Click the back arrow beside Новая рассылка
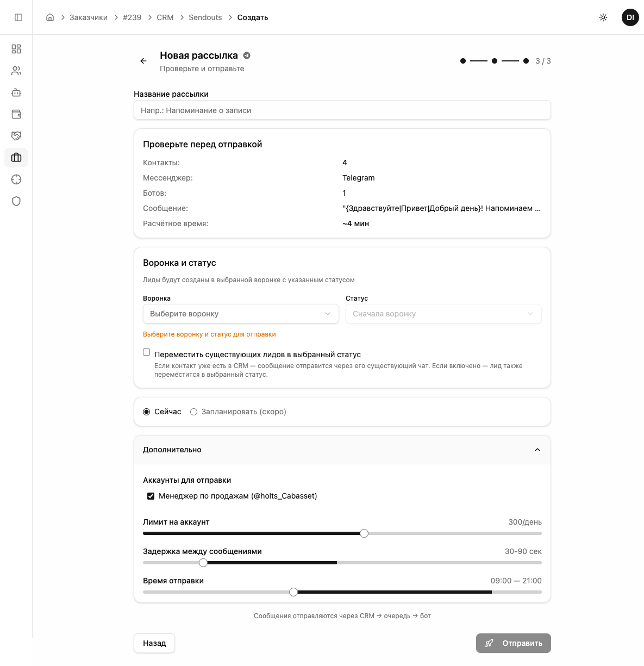The width and height of the screenshot is (644, 666). point(143,61)
